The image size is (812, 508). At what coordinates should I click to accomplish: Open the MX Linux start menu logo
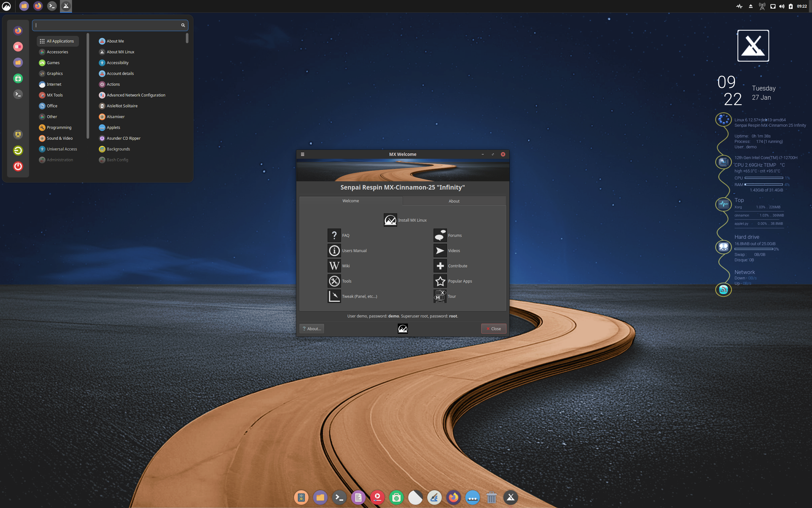pyautogui.click(x=6, y=6)
